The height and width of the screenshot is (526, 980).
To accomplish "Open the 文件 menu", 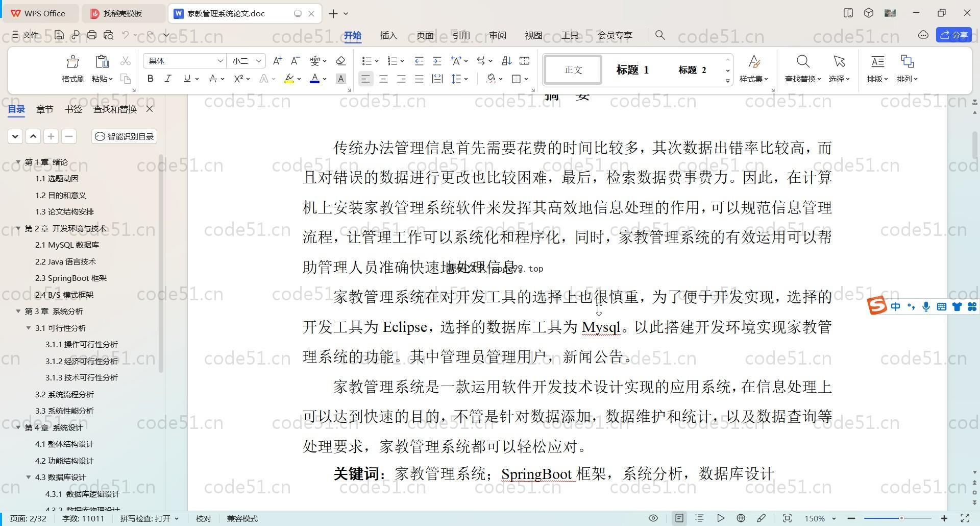I will pos(26,35).
